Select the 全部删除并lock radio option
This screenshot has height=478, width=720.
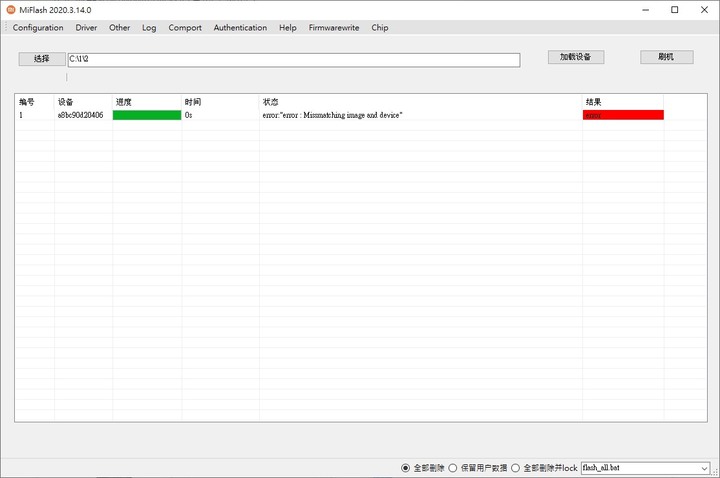tap(515, 468)
